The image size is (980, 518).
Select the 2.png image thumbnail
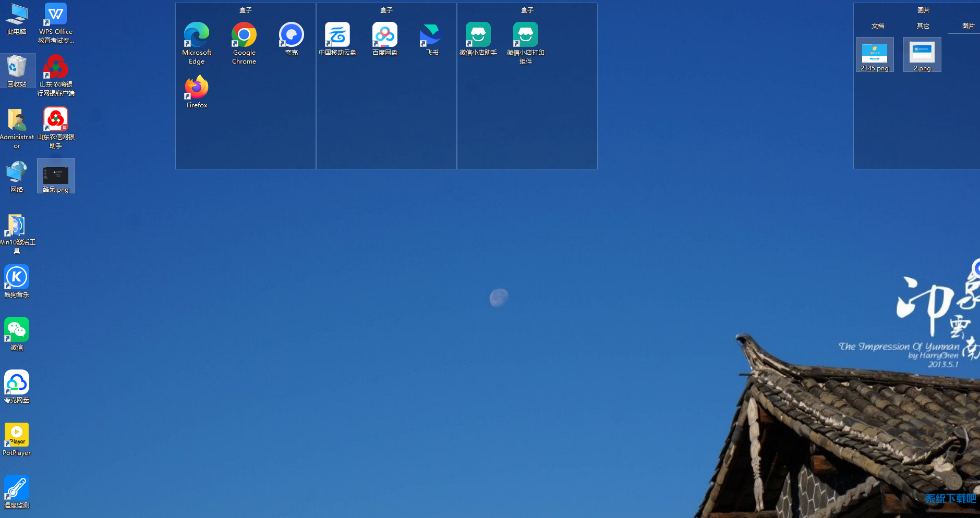pyautogui.click(x=922, y=54)
